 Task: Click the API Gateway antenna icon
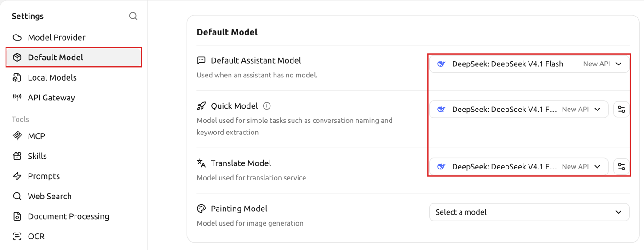17,98
